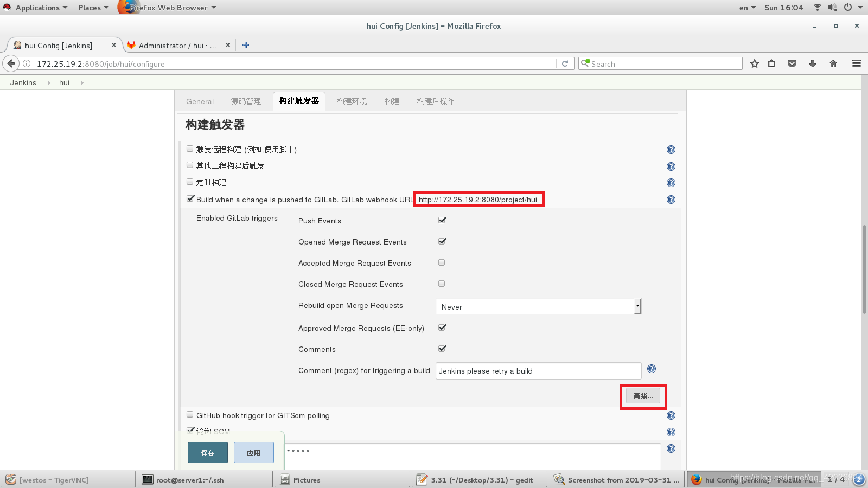Image resolution: width=868 pixels, height=488 pixels.
Task: Open the 高级... advanced options button
Action: pyautogui.click(x=643, y=396)
